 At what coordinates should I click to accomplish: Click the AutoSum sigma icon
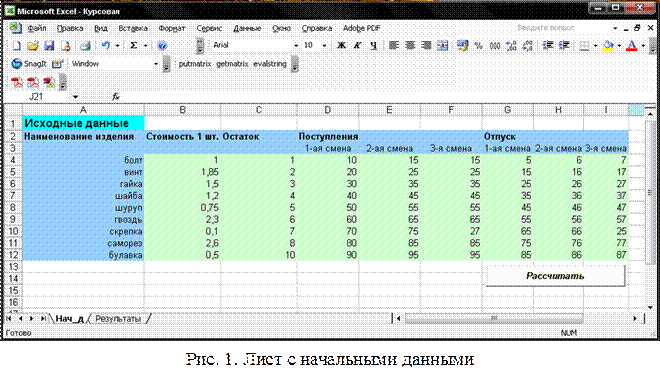point(133,45)
